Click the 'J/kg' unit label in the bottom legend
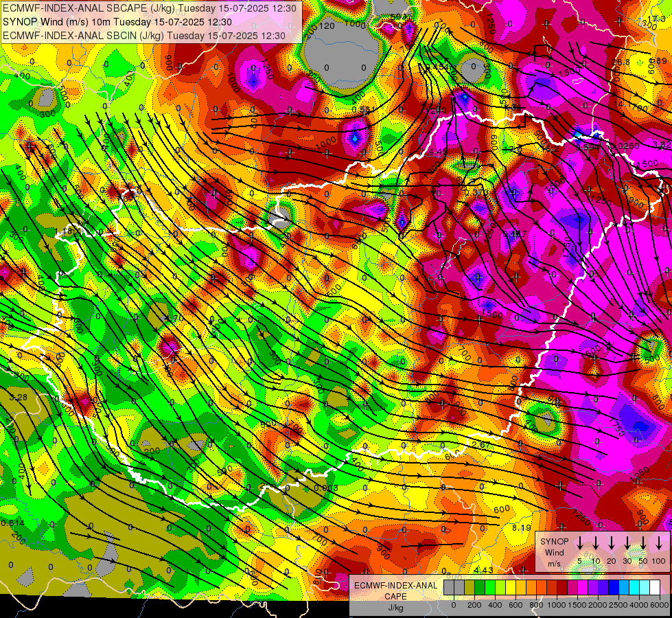This screenshot has width=672, height=618. pos(395,608)
